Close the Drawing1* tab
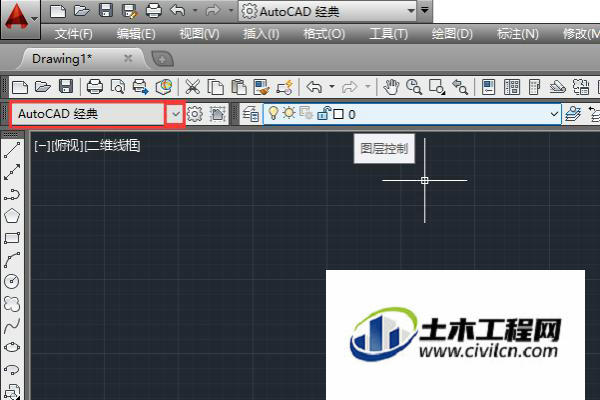 [x=128, y=59]
